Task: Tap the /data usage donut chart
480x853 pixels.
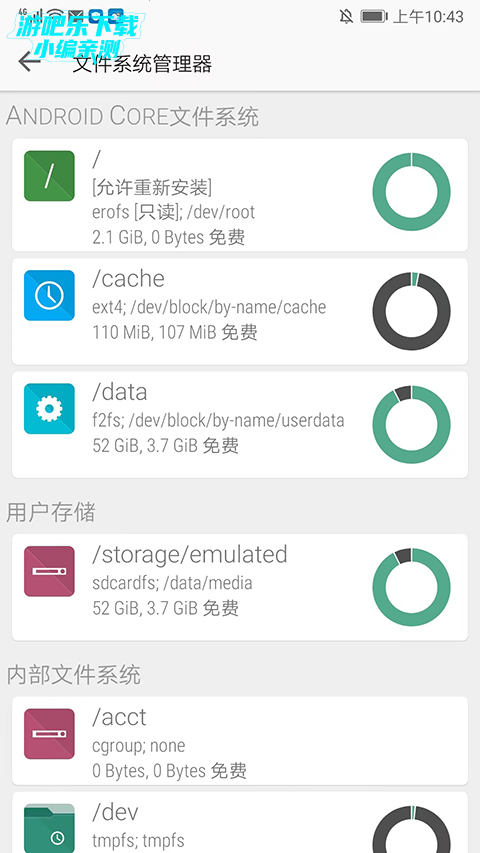Action: (411, 424)
